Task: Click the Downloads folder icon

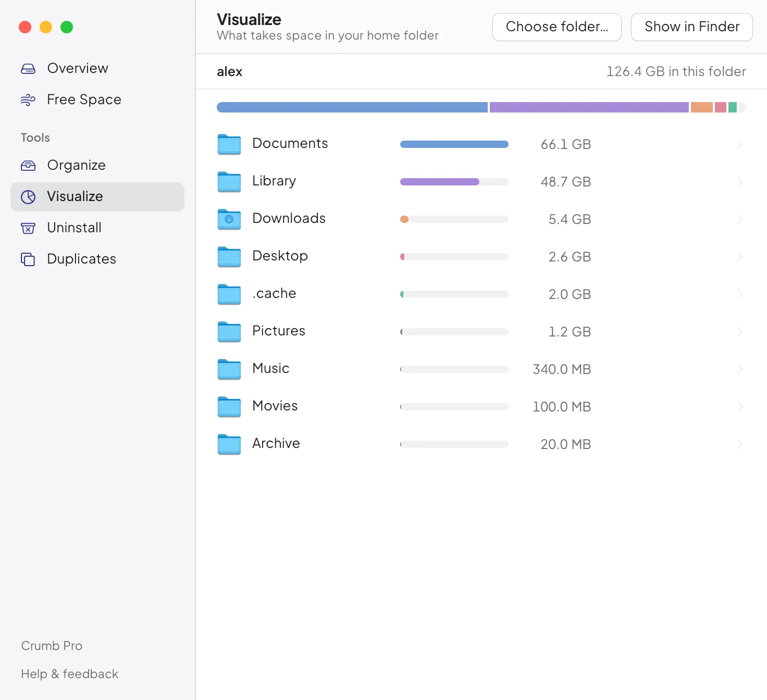Action: [x=229, y=219]
